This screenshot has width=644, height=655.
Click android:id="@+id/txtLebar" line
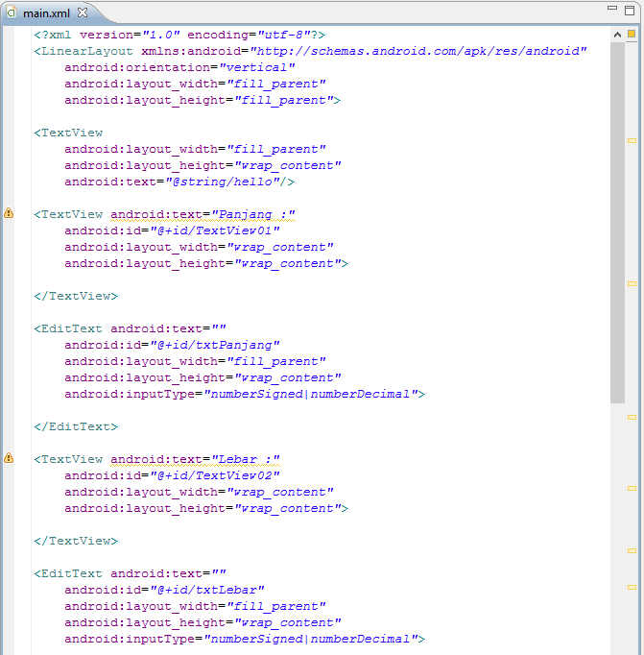(164, 590)
